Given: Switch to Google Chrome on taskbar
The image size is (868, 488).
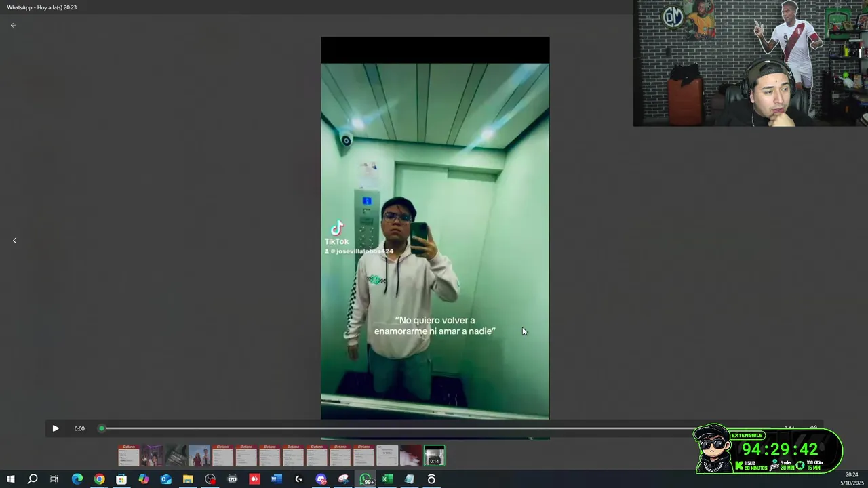Looking at the screenshot, I should point(100,479).
